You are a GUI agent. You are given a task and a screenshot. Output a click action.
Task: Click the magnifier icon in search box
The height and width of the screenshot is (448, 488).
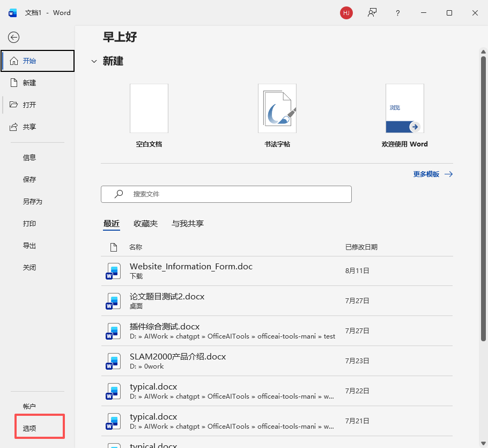click(119, 194)
